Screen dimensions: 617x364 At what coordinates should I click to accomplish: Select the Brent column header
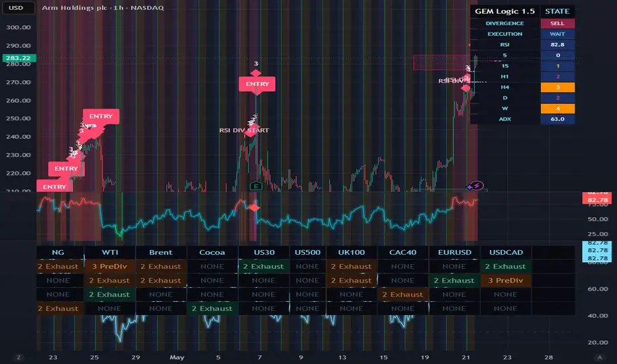tap(161, 252)
